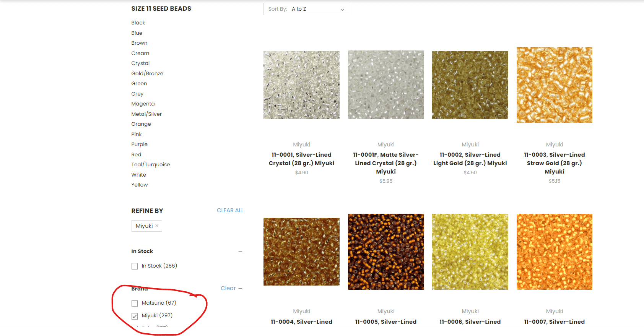The width and height of the screenshot is (644, 336).
Task: Choose the White color category
Action: point(138,175)
